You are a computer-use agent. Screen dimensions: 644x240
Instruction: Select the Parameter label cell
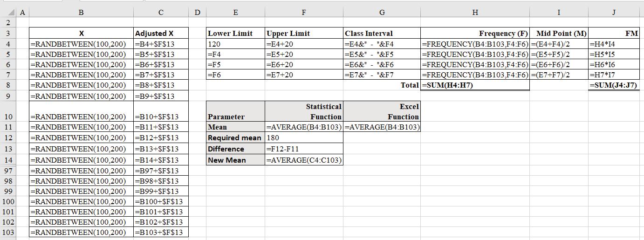[x=235, y=111]
